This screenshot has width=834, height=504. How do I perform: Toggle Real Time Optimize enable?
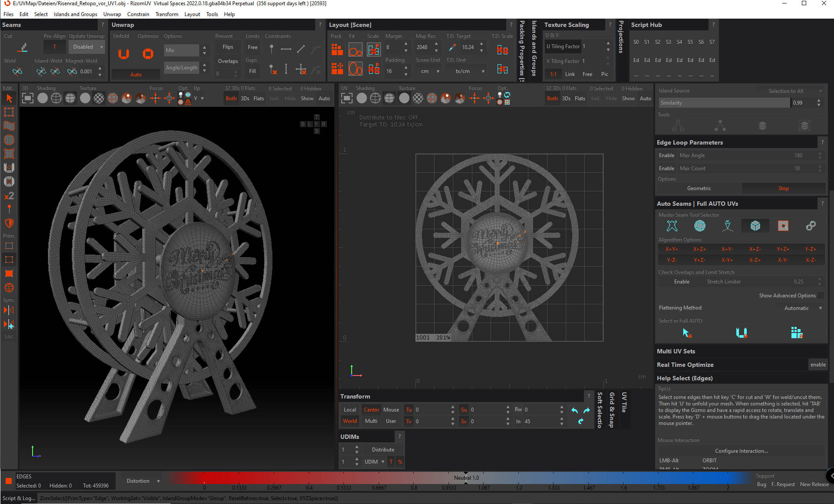[x=818, y=365]
